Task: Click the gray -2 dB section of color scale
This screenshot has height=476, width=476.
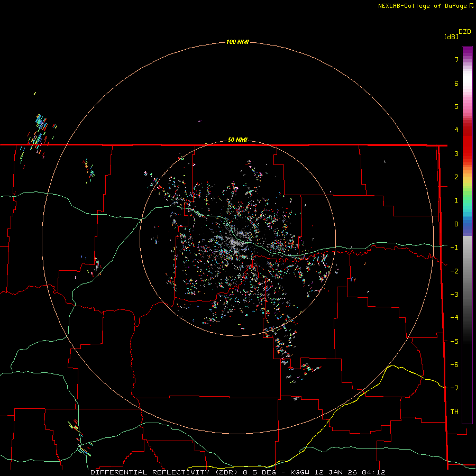Action: coord(467,271)
